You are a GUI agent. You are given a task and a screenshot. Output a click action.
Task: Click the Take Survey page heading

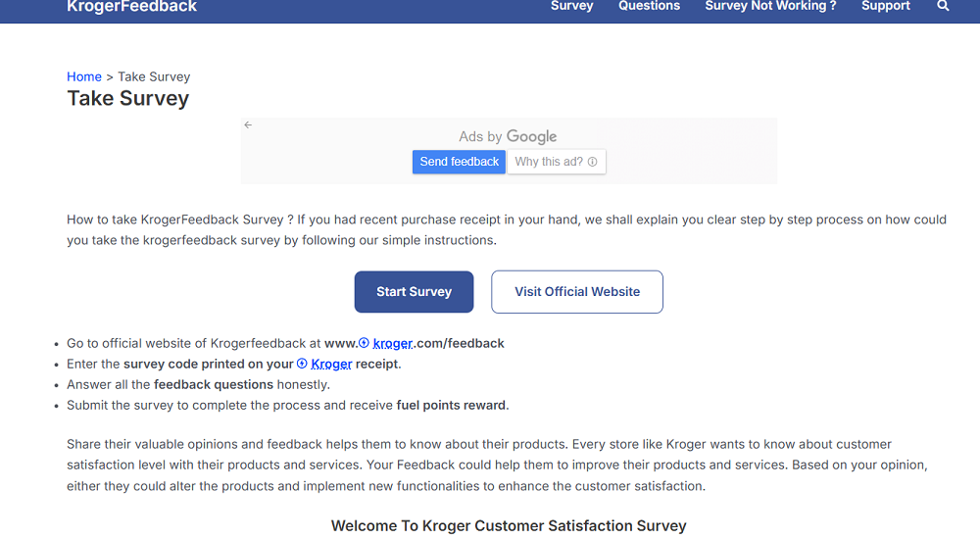point(128,98)
